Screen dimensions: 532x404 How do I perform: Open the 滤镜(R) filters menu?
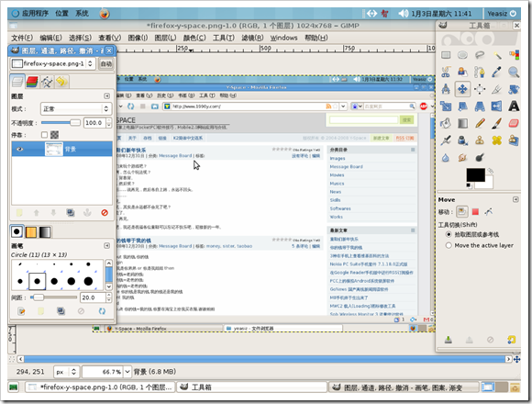point(252,38)
